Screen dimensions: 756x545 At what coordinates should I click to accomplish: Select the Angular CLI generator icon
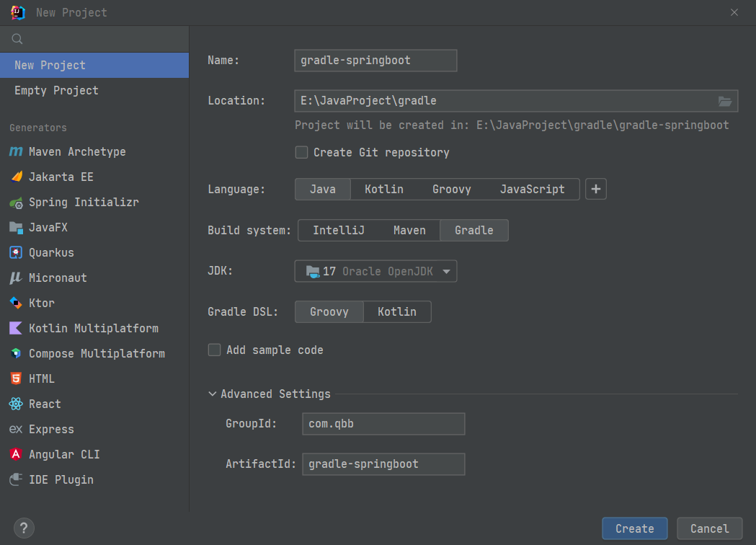(16, 454)
